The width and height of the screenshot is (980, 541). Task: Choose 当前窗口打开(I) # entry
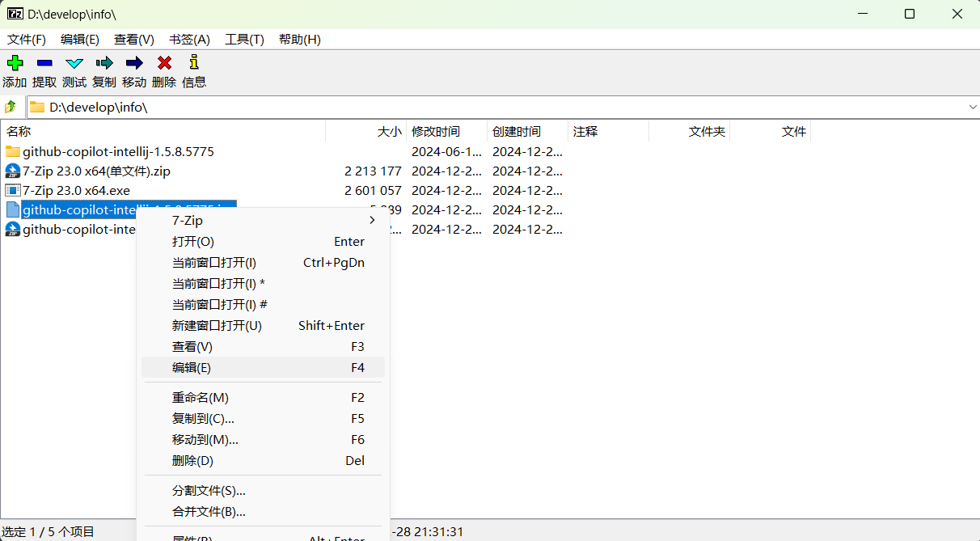(x=263, y=304)
